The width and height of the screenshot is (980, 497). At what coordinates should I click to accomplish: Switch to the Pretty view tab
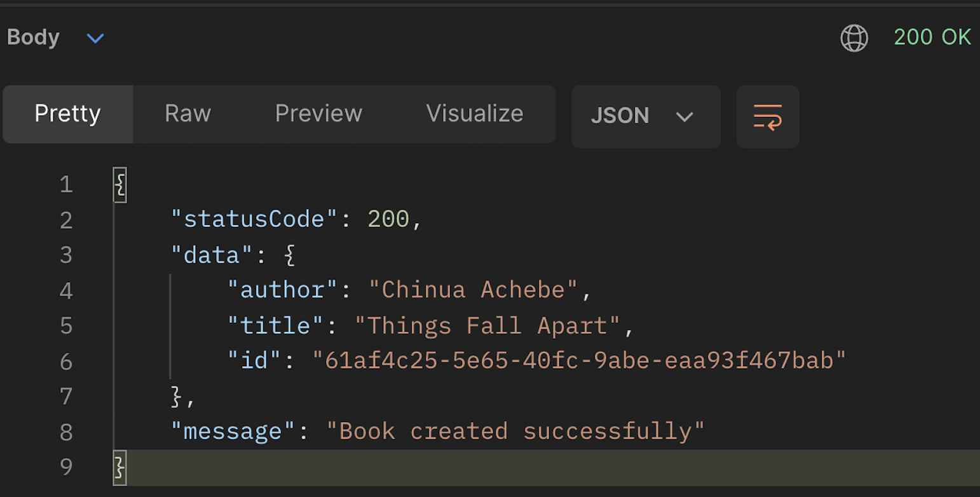pos(68,114)
